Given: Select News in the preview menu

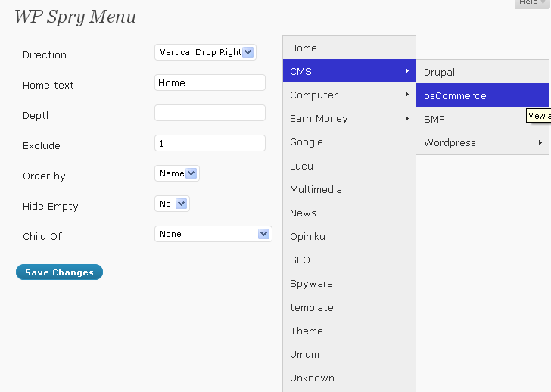Looking at the screenshot, I should tap(349, 213).
